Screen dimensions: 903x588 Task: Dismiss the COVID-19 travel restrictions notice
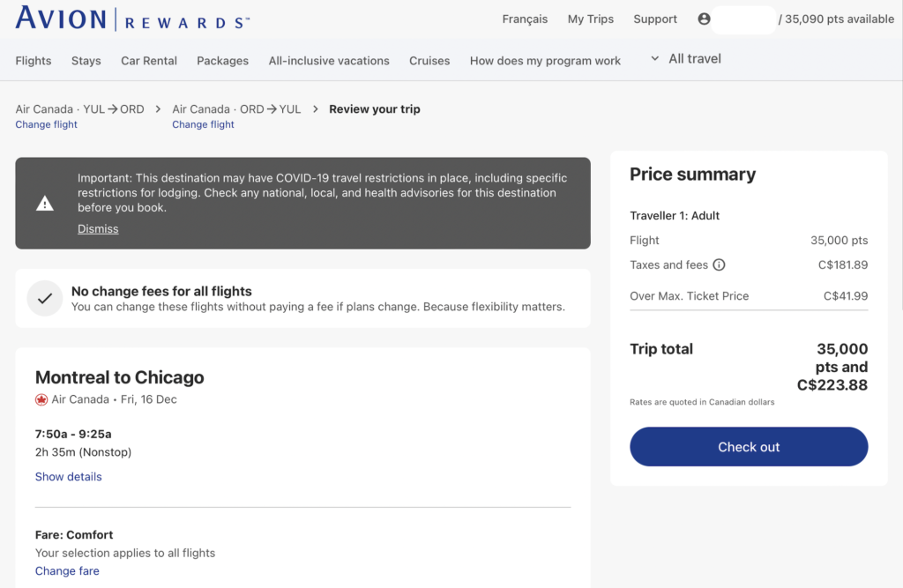tap(98, 229)
